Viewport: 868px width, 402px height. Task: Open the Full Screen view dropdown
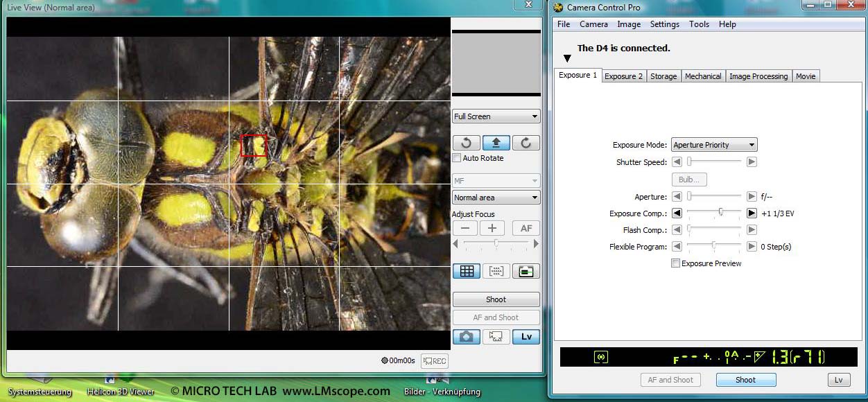(x=496, y=116)
